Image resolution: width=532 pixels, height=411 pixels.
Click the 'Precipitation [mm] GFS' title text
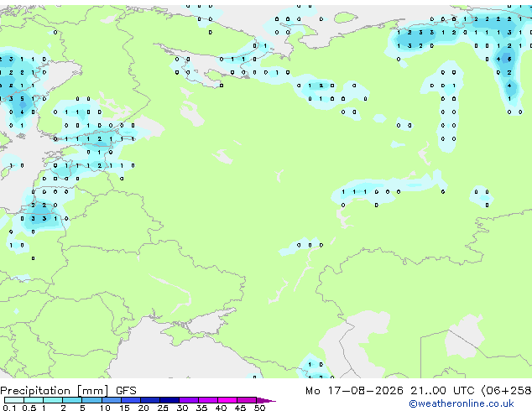(x=68, y=391)
